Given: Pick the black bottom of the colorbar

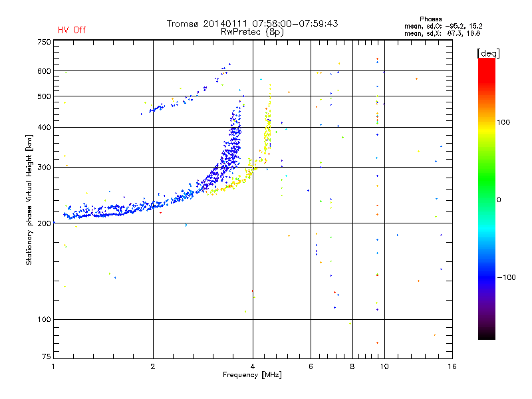Looking at the screenshot, I should [486, 336].
